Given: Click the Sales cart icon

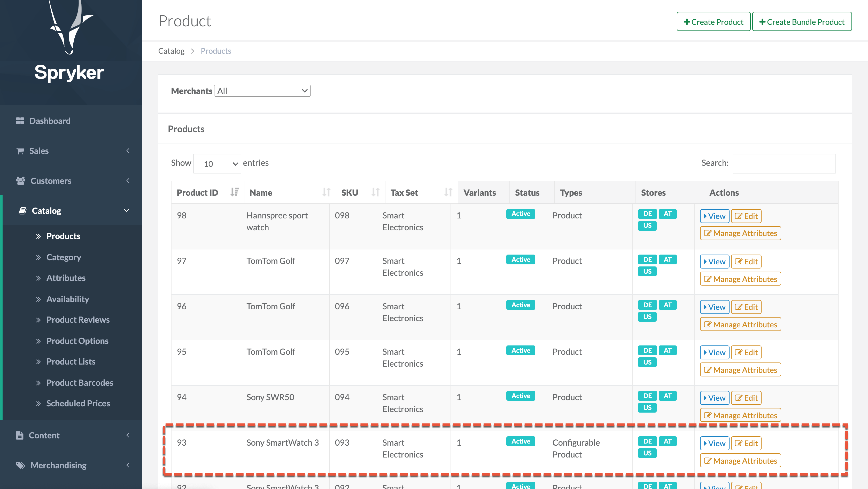Looking at the screenshot, I should point(20,151).
